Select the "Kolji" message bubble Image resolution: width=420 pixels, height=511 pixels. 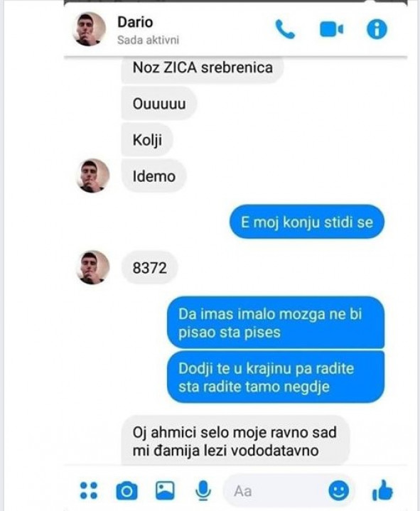point(147,140)
